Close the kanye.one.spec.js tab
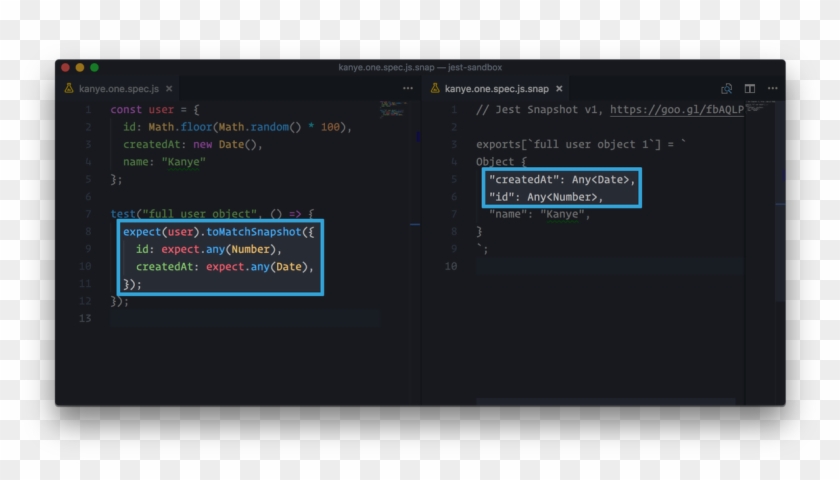 click(x=167, y=89)
